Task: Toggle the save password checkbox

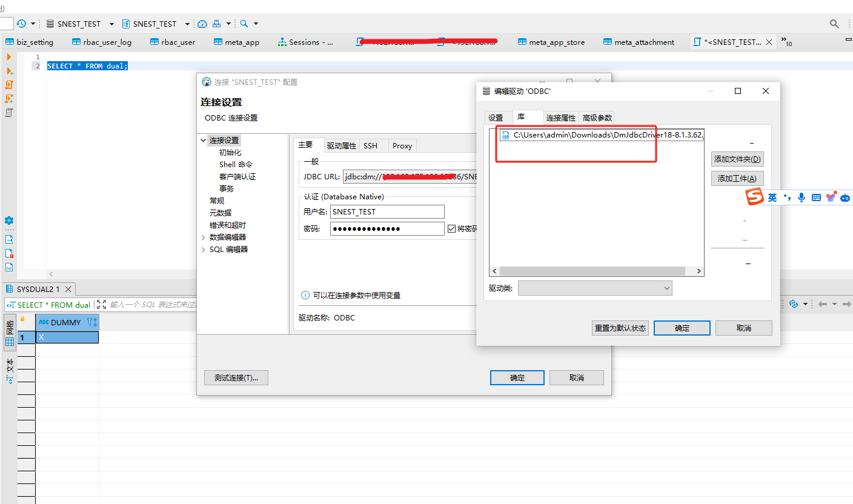Action: click(x=451, y=228)
